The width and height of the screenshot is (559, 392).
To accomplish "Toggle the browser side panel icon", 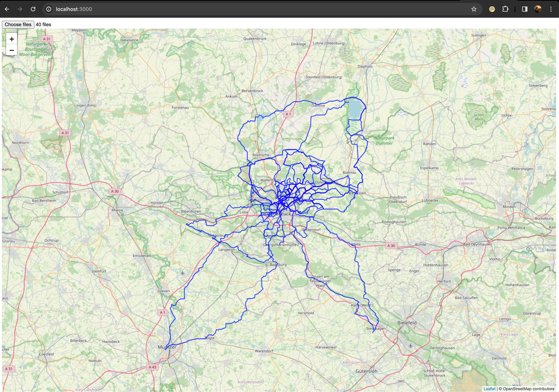I will 524,9.
